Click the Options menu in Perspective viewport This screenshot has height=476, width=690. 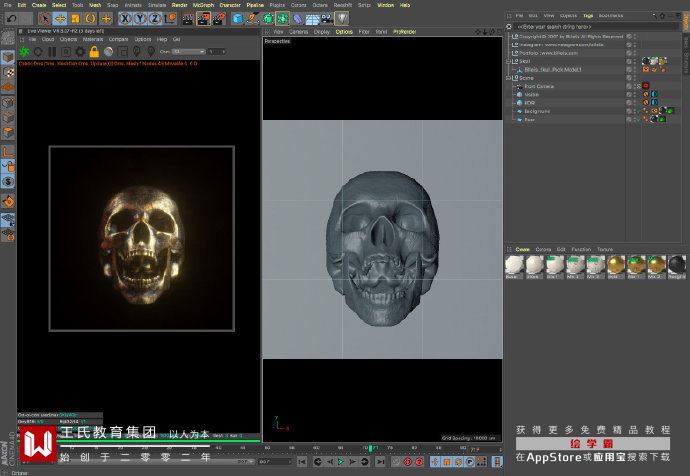(343, 31)
